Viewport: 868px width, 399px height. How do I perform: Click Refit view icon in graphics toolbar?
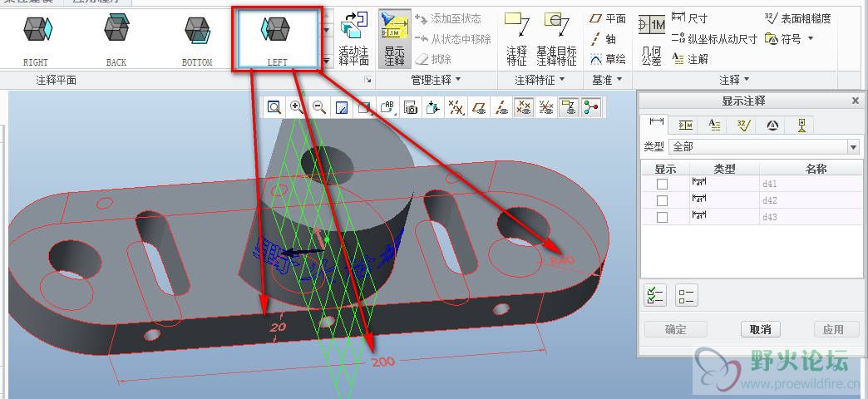pos(274,107)
